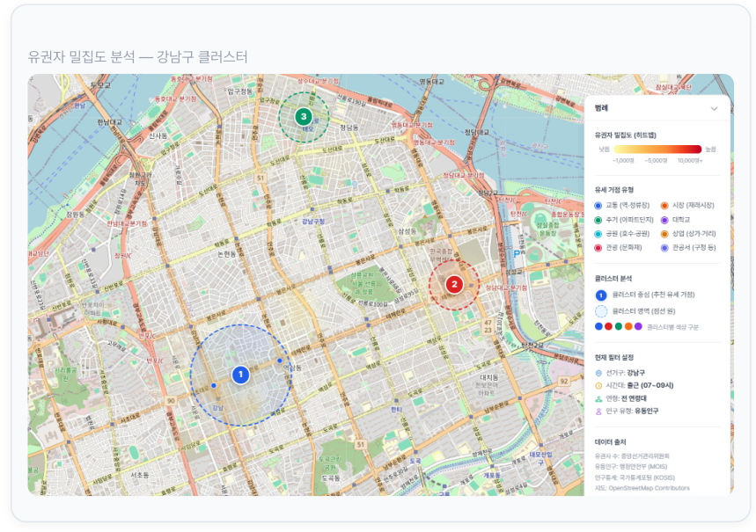Collapse the 범례 panel with the chevron
This screenshot has width=756, height=532.
click(x=714, y=108)
